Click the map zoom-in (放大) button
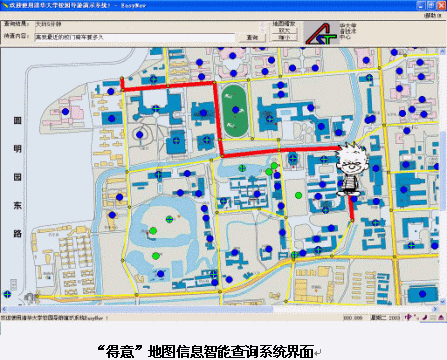447x360 pixels. [284, 30]
